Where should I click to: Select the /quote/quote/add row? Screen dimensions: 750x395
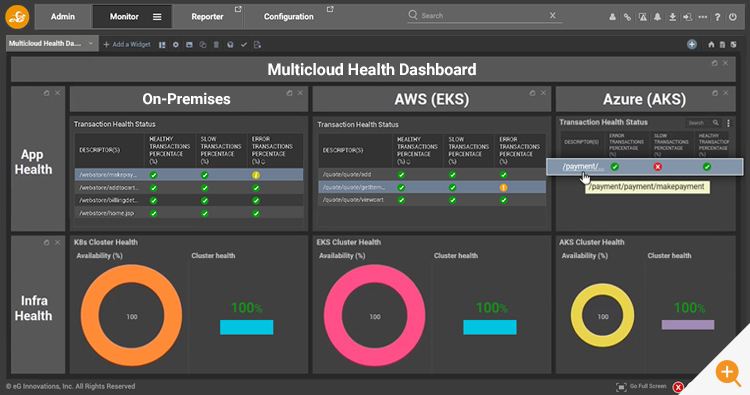[x=432, y=175]
